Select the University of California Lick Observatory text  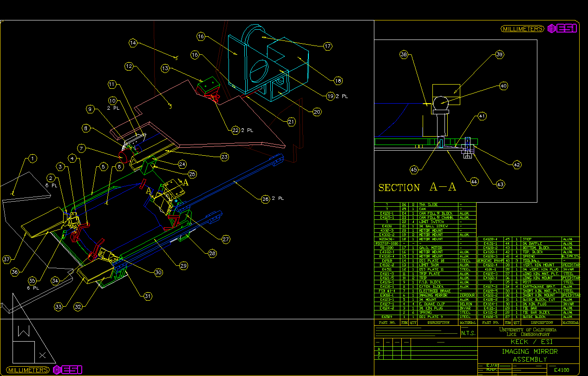(x=529, y=332)
